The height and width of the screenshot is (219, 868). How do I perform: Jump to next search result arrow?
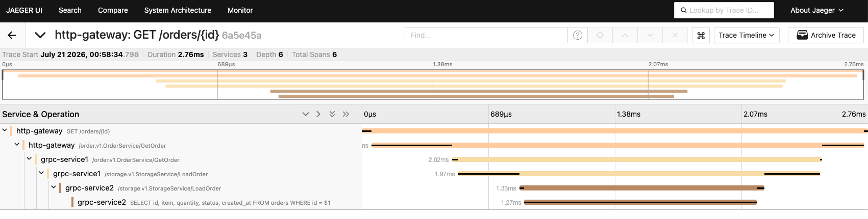[650, 35]
